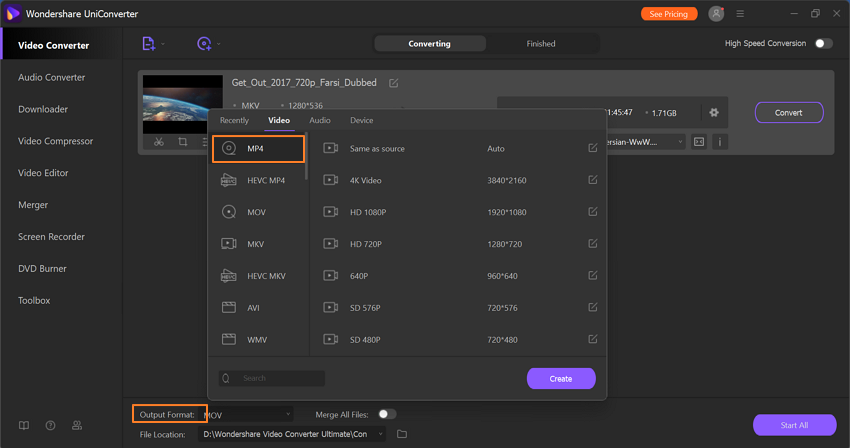Edit the HD 720P preset icon

(x=593, y=244)
